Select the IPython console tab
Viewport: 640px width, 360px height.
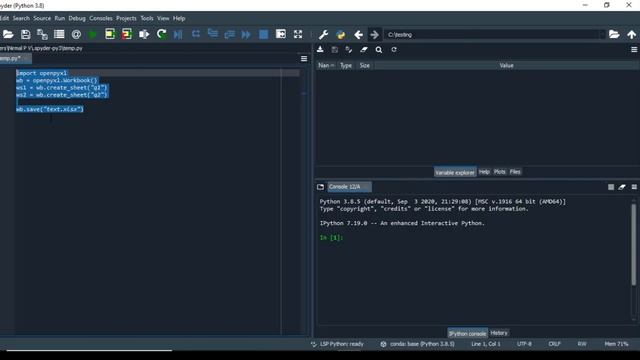tap(467, 333)
